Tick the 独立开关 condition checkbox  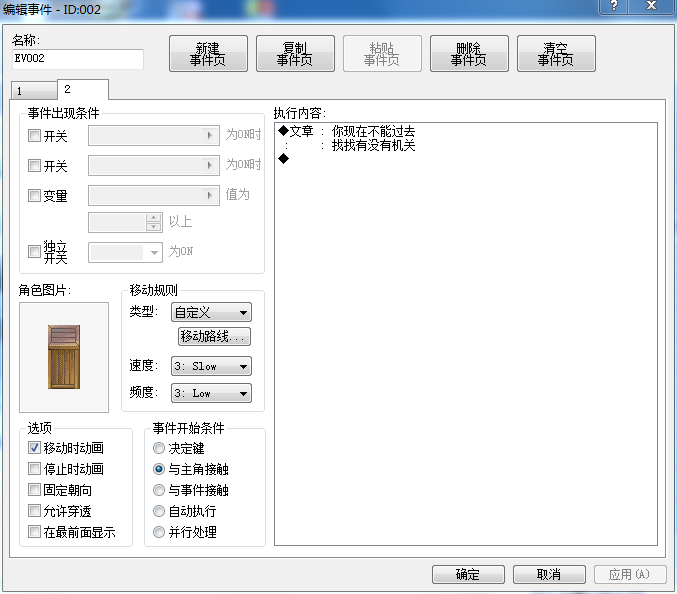pyautogui.click(x=34, y=251)
